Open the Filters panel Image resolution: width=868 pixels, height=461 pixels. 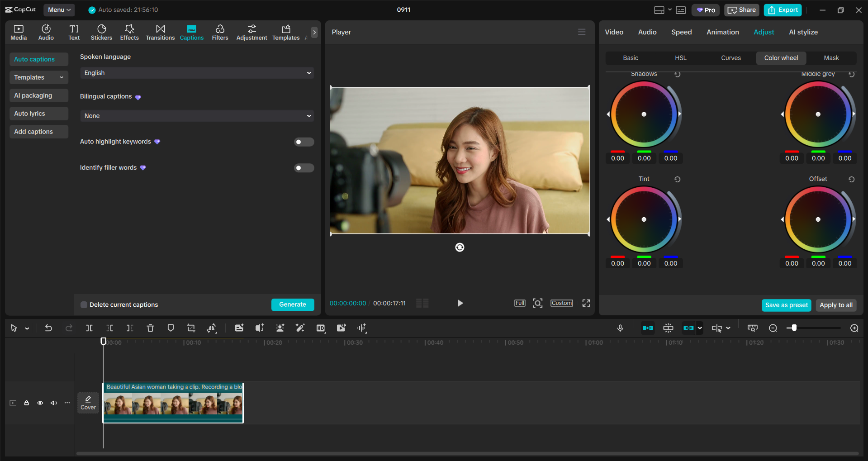220,32
